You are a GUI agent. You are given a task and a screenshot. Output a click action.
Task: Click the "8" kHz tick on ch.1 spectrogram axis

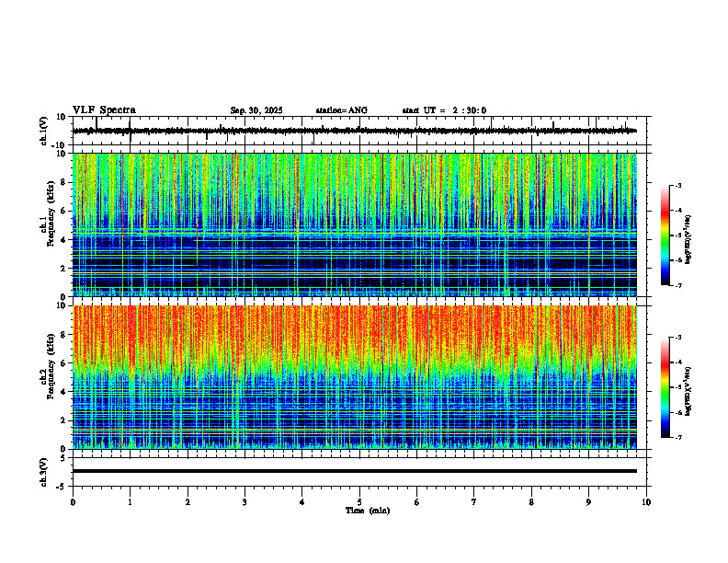pyautogui.click(x=64, y=182)
